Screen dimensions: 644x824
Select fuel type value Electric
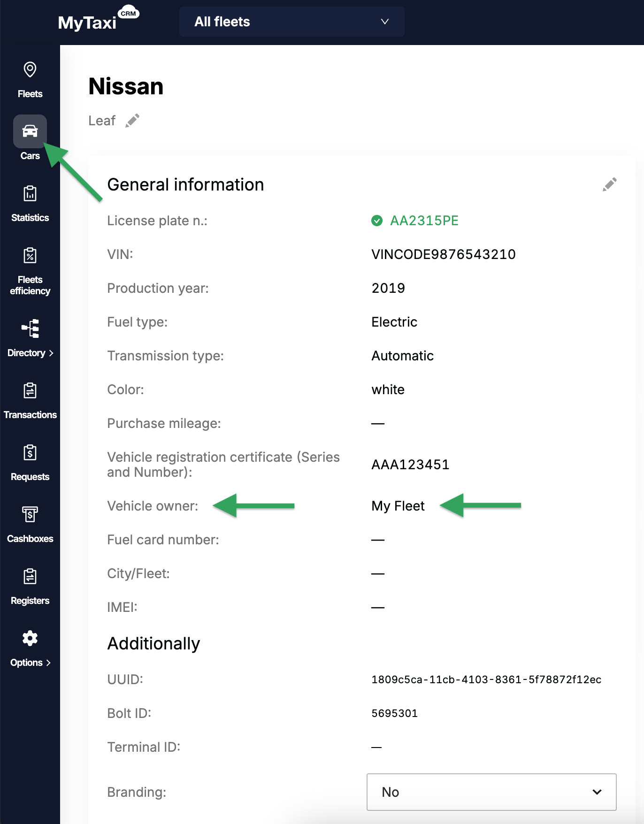click(x=394, y=322)
